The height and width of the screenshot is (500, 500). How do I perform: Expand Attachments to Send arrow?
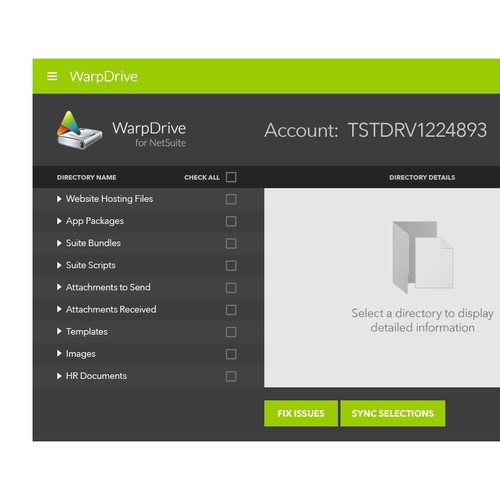click(59, 287)
